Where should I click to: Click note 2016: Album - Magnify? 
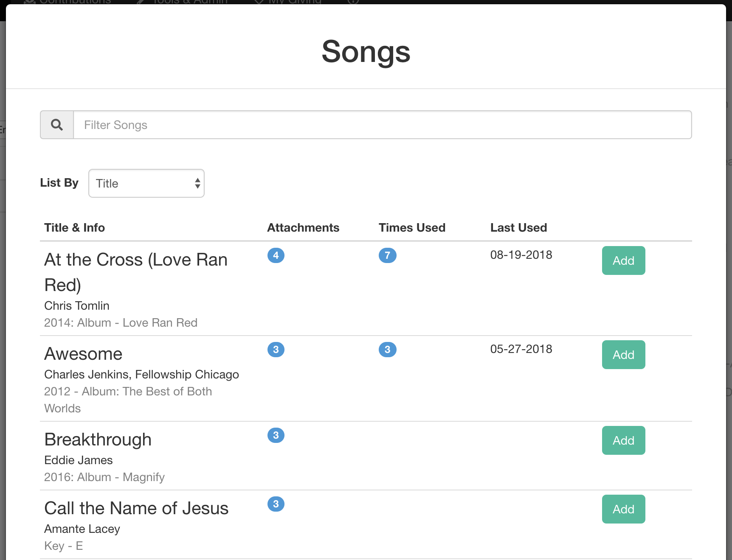104,477
